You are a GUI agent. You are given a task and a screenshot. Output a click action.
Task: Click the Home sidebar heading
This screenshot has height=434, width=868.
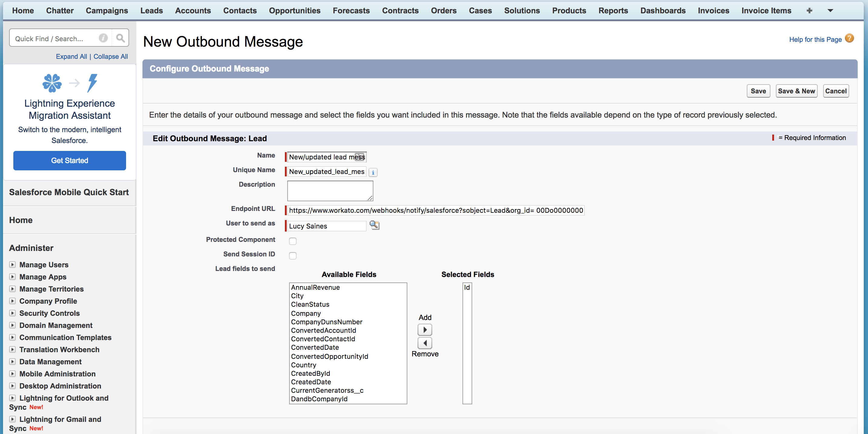[x=21, y=220]
